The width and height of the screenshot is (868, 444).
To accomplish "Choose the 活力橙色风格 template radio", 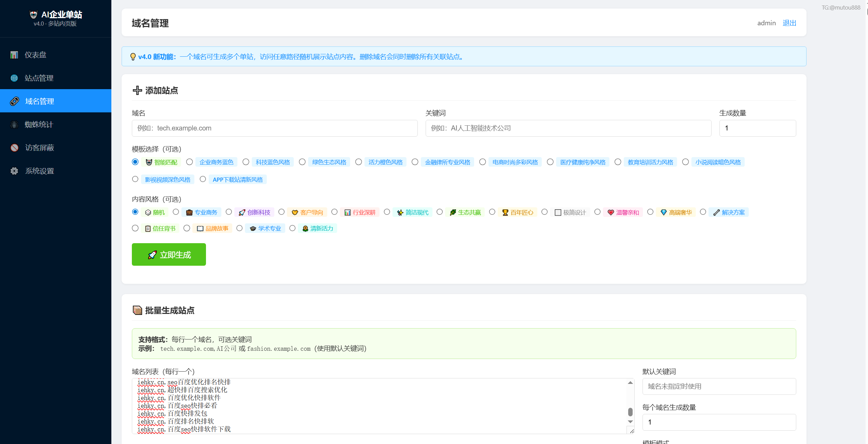I will coord(359,162).
